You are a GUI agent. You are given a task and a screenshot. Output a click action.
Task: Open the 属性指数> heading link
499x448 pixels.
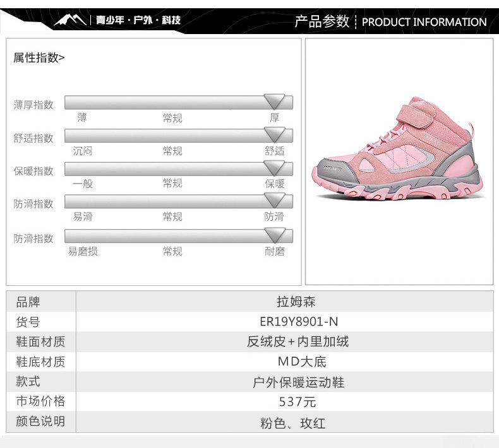tap(39, 57)
